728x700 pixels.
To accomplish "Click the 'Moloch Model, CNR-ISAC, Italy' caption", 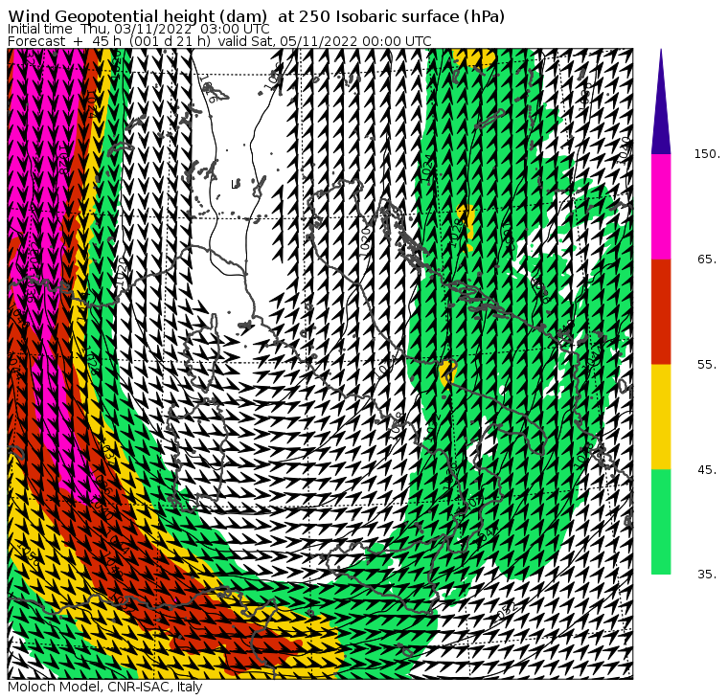I will coord(105,687).
